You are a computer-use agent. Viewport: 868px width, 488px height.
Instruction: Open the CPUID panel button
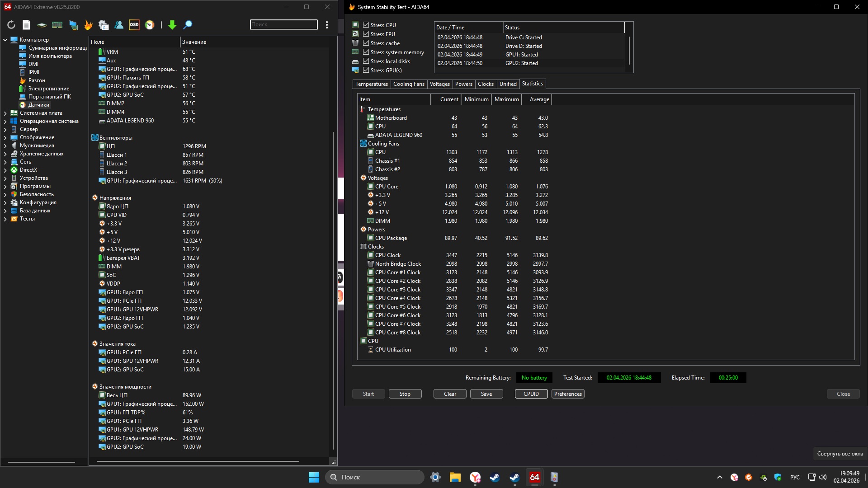tap(531, 394)
